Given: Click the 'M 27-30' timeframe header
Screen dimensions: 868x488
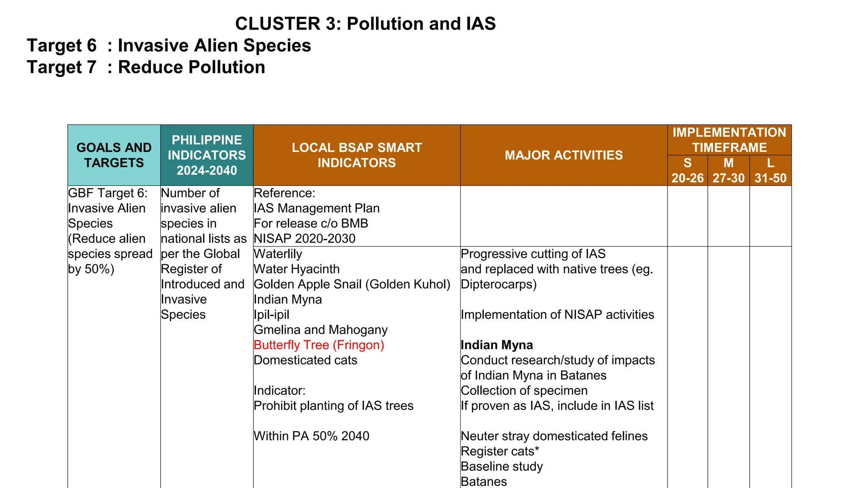Looking at the screenshot, I should point(729,170).
